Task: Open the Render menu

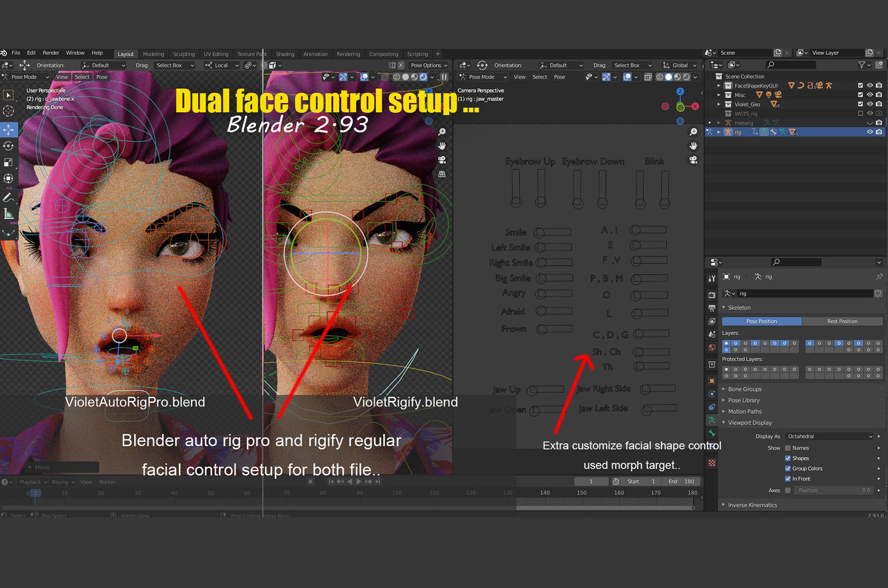Action: tap(51, 53)
